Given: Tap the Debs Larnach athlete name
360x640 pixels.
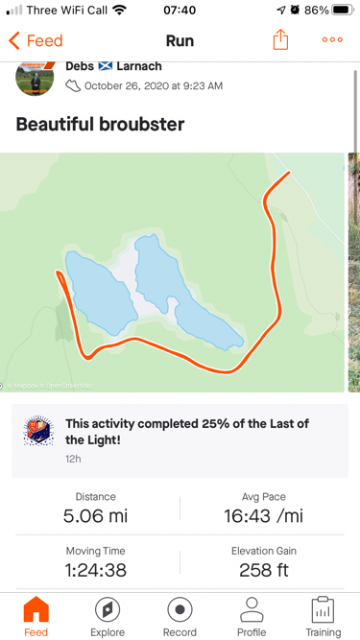Looking at the screenshot, I should 113,66.
